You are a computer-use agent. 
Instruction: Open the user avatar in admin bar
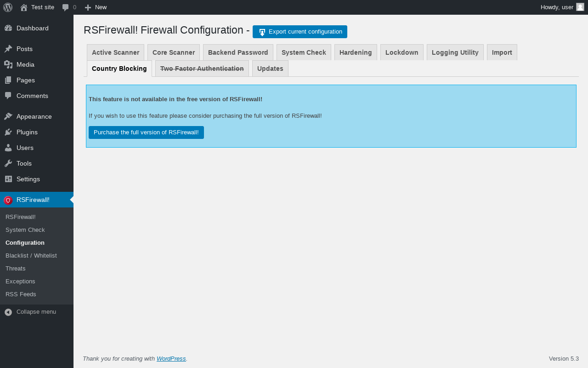[580, 7]
